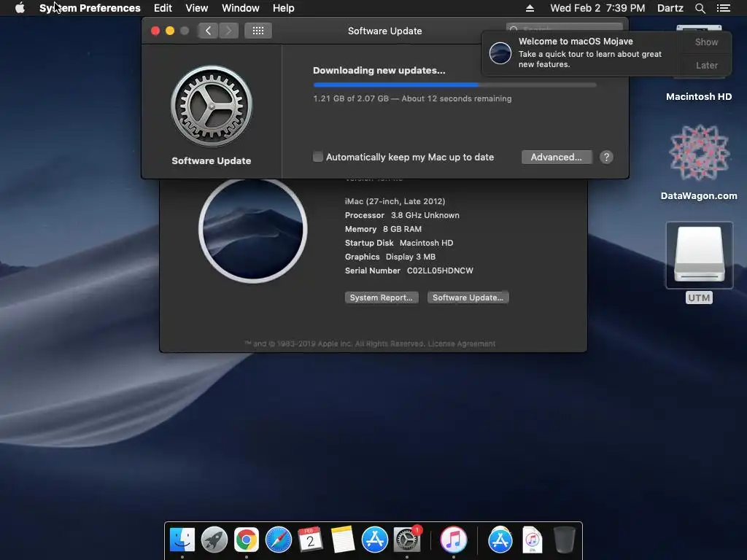Open the Apple menu

click(x=20, y=8)
